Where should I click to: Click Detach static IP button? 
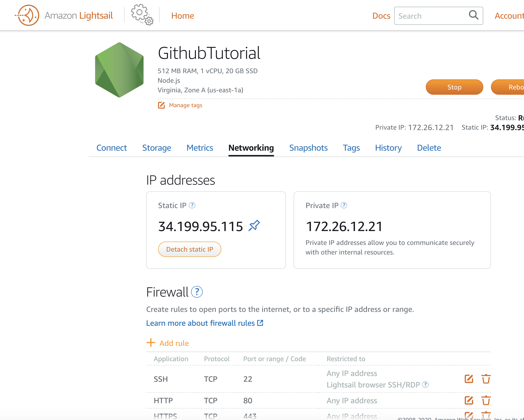pyautogui.click(x=190, y=249)
